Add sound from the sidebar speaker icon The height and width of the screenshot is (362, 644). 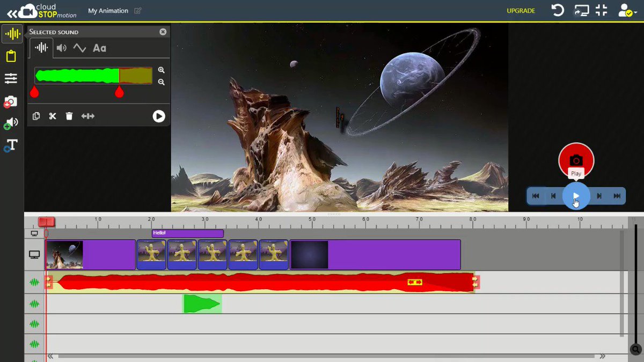click(x=11, y=123)
